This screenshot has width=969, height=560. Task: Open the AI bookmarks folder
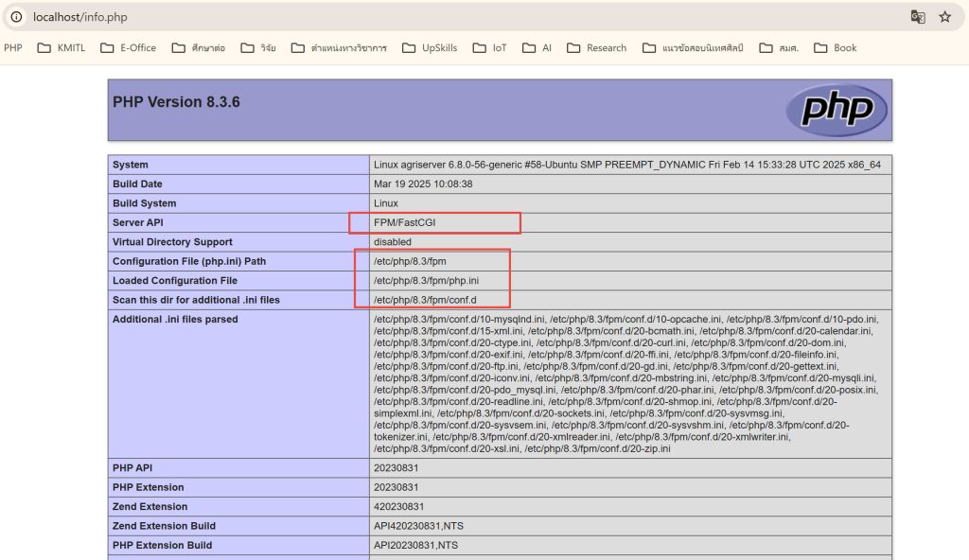537,47
